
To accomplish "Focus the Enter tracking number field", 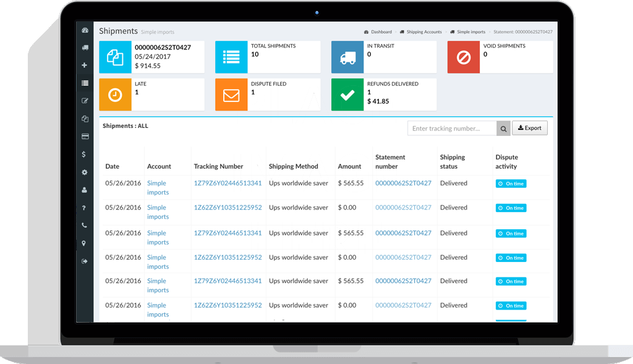I will tap(452, 129).
